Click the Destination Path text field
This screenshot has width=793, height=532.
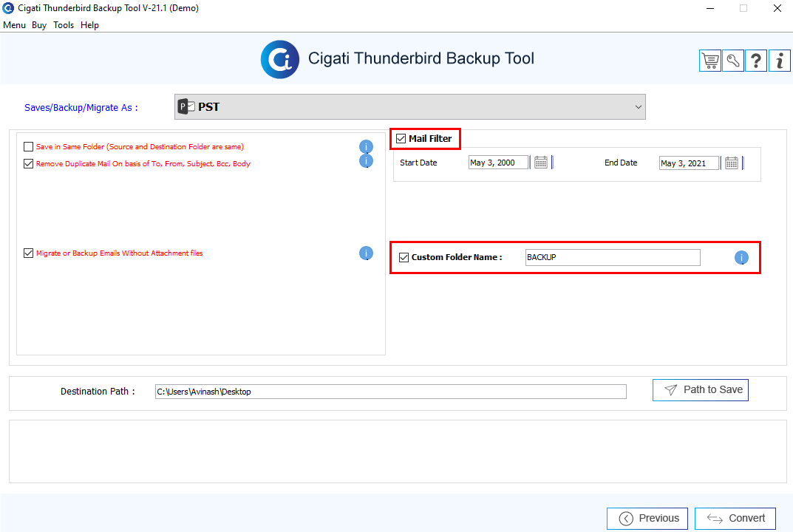coord(391,392)
